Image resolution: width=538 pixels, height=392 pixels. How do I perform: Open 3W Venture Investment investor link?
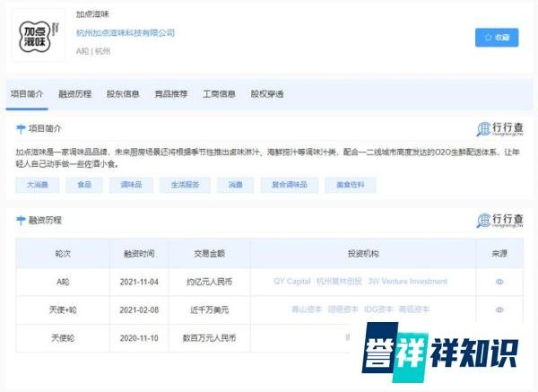coord(408,282)
